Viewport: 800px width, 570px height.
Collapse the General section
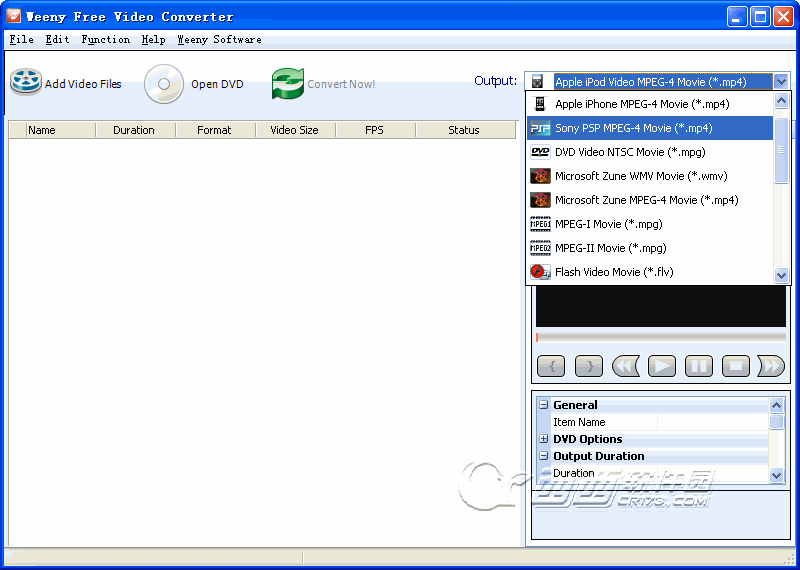tap(544, 405)
